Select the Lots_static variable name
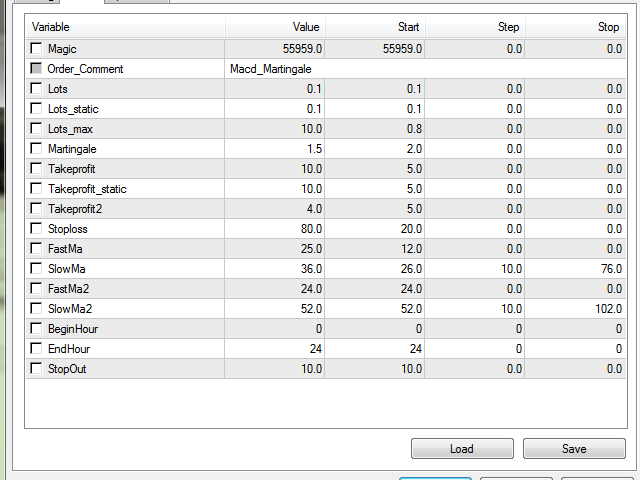640x480 pixels. 73,109
